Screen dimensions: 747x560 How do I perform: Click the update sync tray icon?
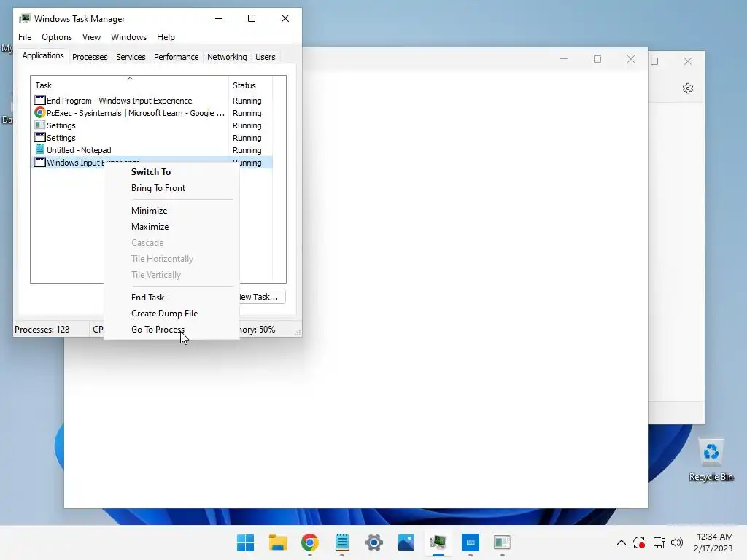pyautogui.click(x=639, y=542)
